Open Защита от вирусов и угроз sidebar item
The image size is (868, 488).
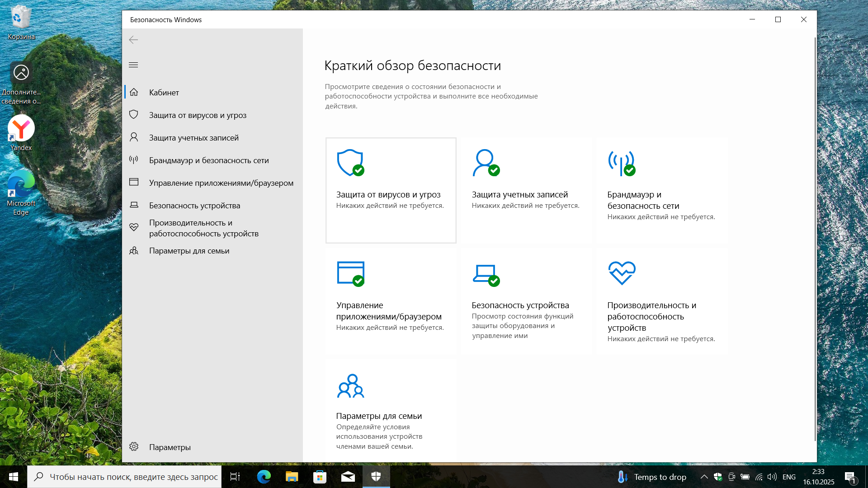tap(198, 115)
